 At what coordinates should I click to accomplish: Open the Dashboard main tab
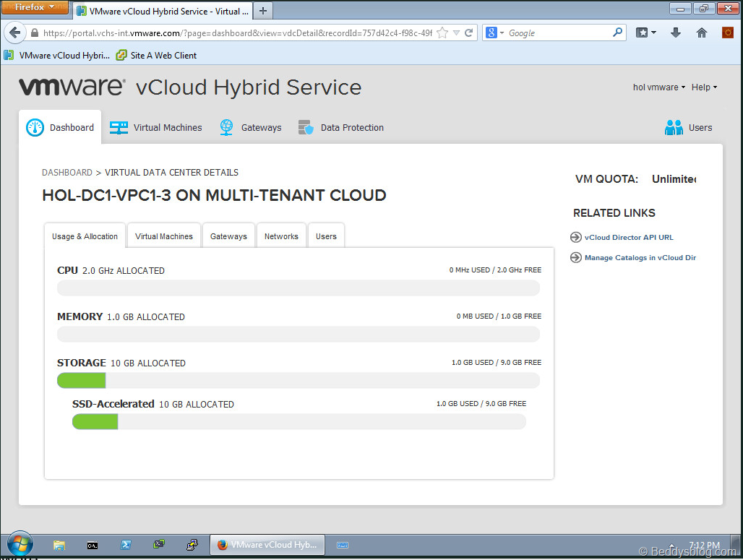(60, 127)
